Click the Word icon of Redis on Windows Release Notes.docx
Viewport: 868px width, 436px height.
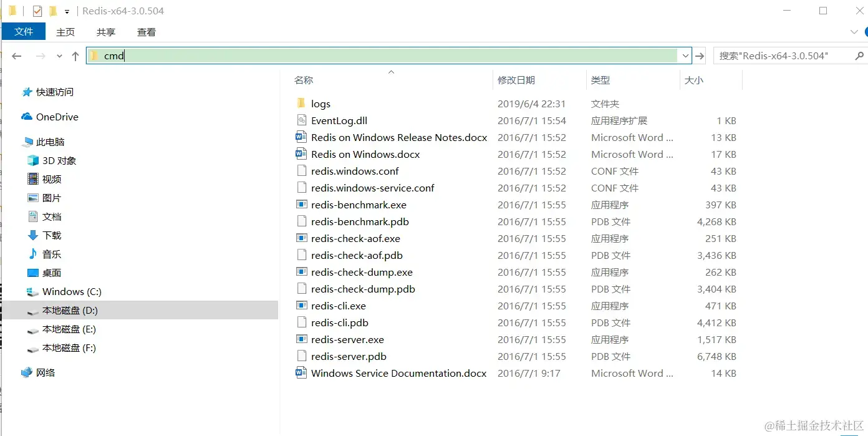[x=302, y=137]
